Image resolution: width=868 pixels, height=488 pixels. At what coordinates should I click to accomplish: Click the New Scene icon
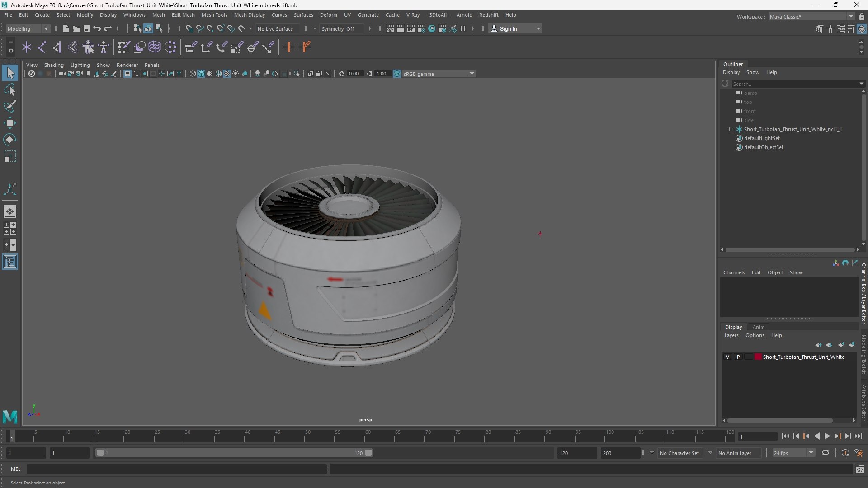point(66,28)
